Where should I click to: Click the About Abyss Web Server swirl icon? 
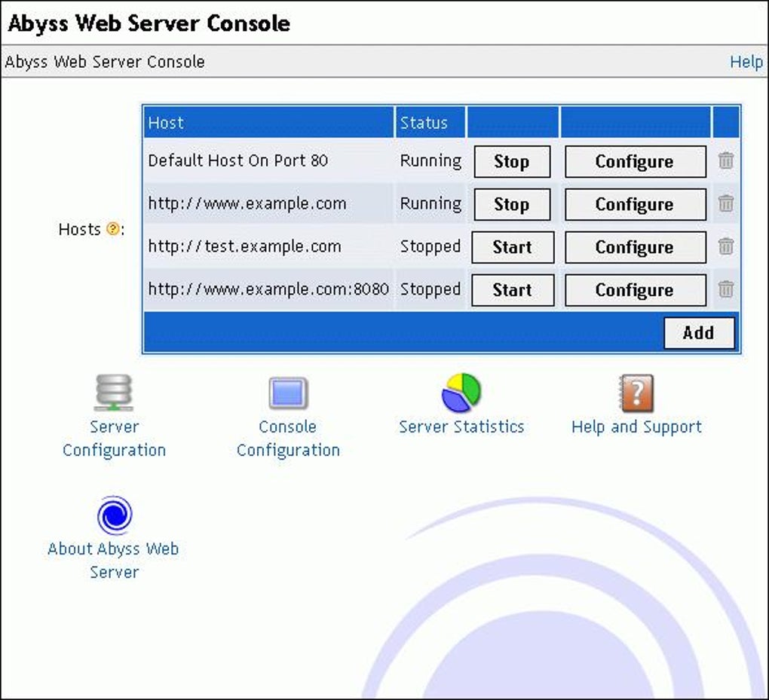[x=115, y=515]
